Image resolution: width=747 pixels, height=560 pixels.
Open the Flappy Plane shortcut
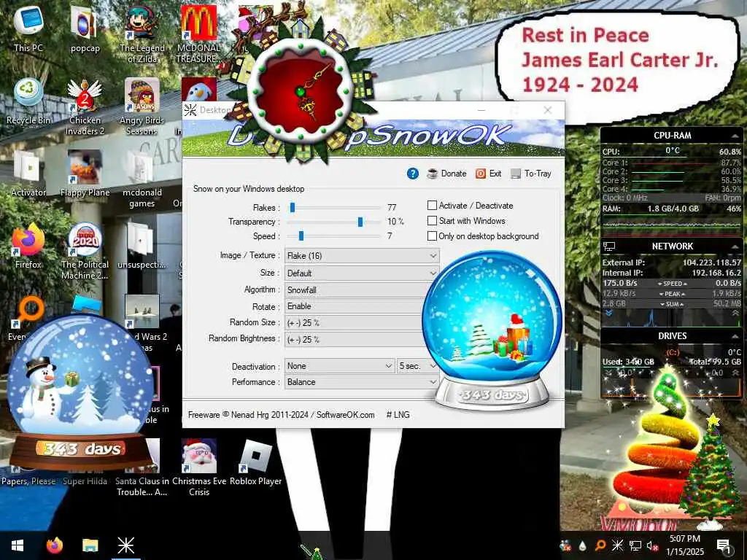[85, 174]
